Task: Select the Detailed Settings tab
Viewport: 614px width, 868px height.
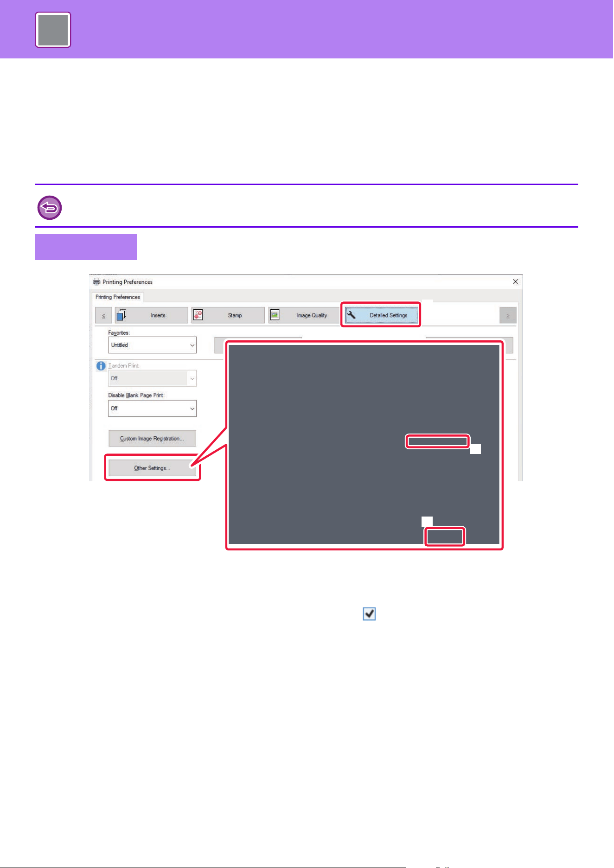Action: pos(381,315)
